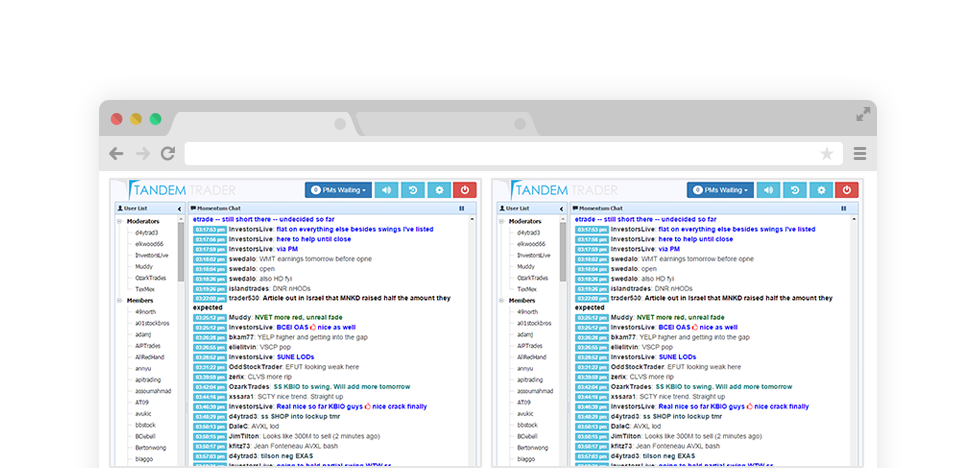
Task: Click the right window user list scrollbar thumb
Action: click(x=563, y=252)
